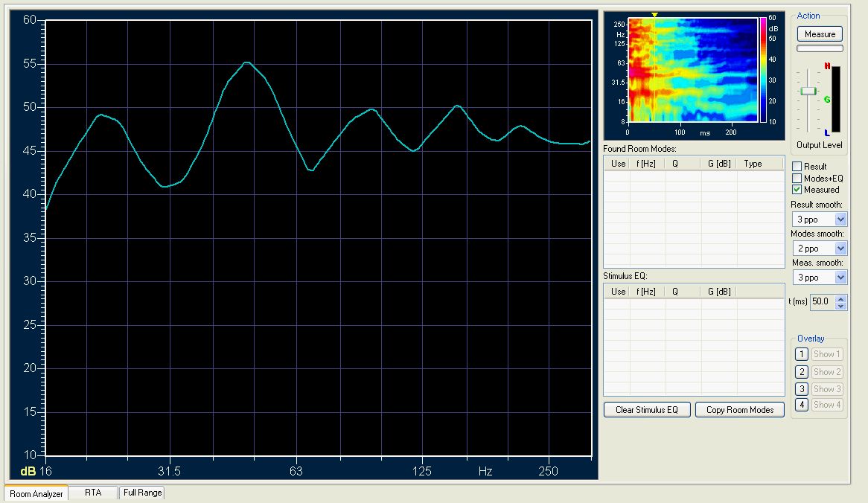
Task: Click overlay slot 3 button
Action: [801, 388]
